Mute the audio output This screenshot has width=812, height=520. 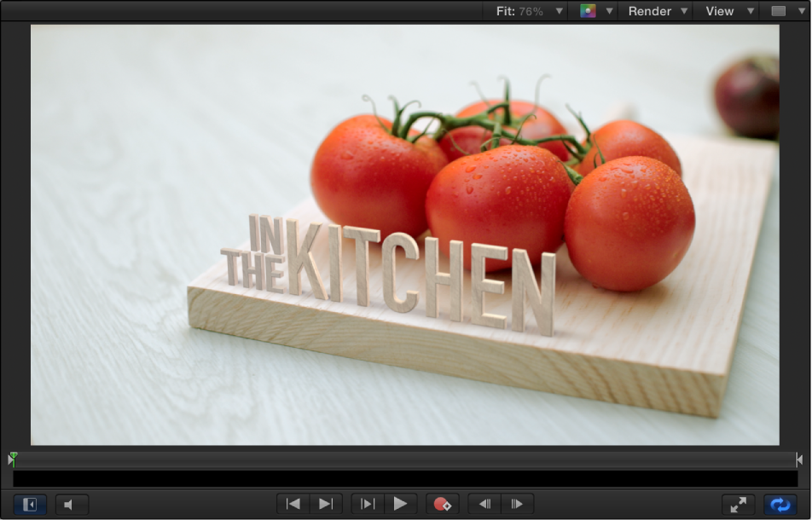click(x=72, y=504)
